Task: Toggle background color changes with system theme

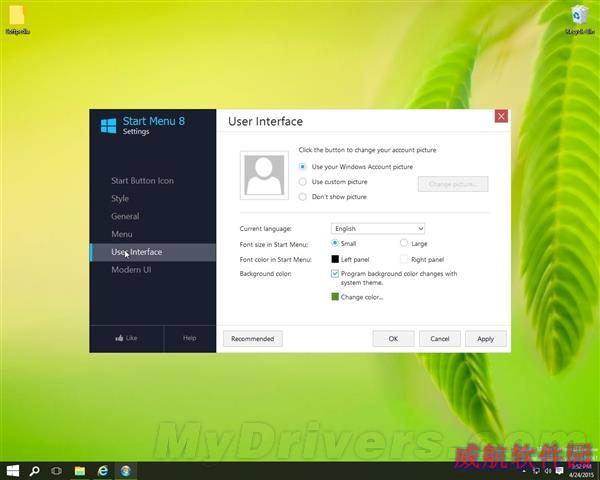Action: (335, 274)
